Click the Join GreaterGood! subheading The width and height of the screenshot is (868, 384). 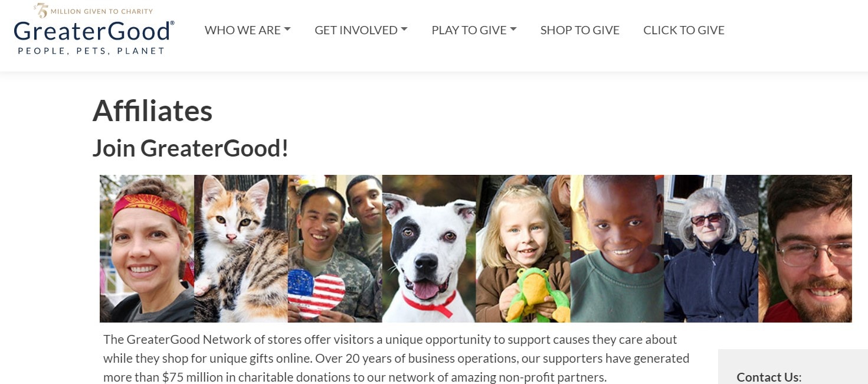pyautogui.click(x=190, y=148)
